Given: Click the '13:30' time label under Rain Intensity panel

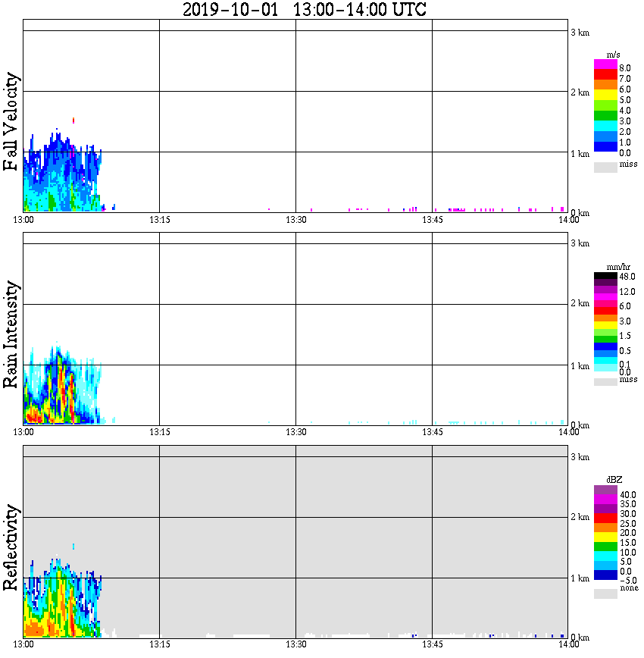Looking at the screenshot, I should click(x=296, y=432).
